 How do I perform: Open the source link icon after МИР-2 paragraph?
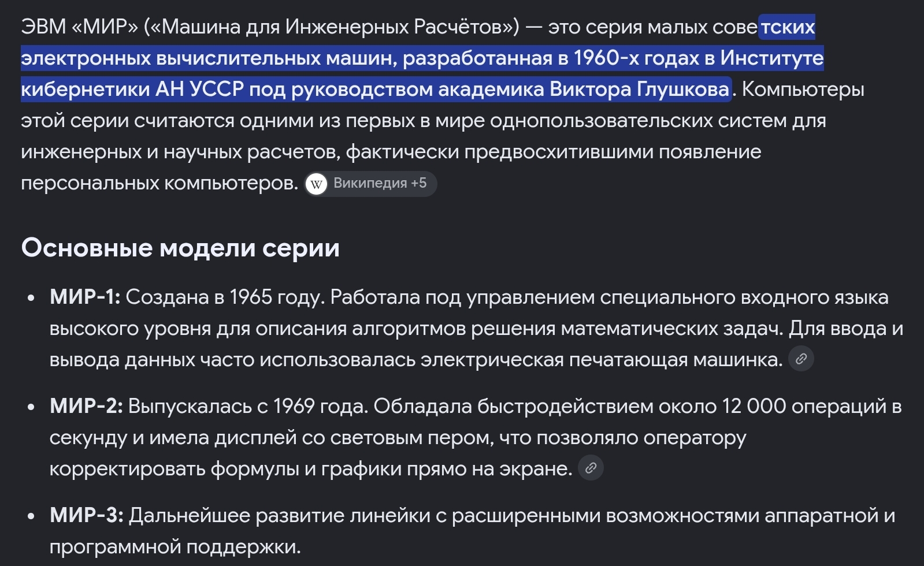pos(591,468)
